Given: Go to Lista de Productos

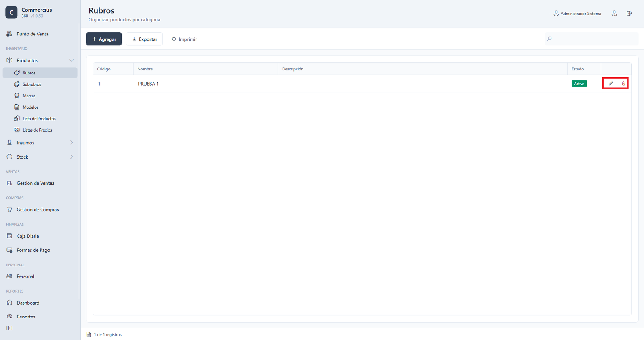Looking at the screenshot, I should click(x=40, y=119).
